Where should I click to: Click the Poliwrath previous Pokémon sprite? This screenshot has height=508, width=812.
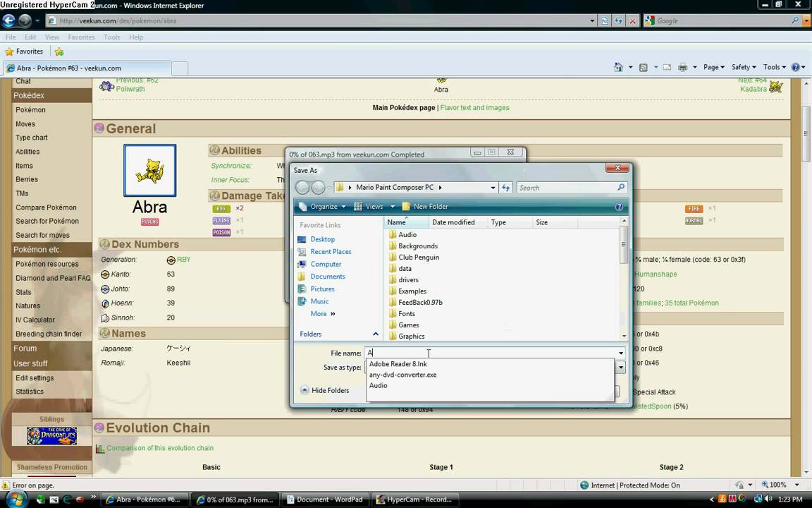106,86
